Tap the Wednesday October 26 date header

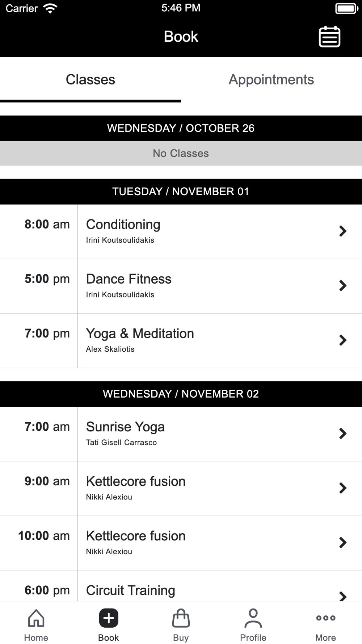pyautogui.click(x=181, y=128)
